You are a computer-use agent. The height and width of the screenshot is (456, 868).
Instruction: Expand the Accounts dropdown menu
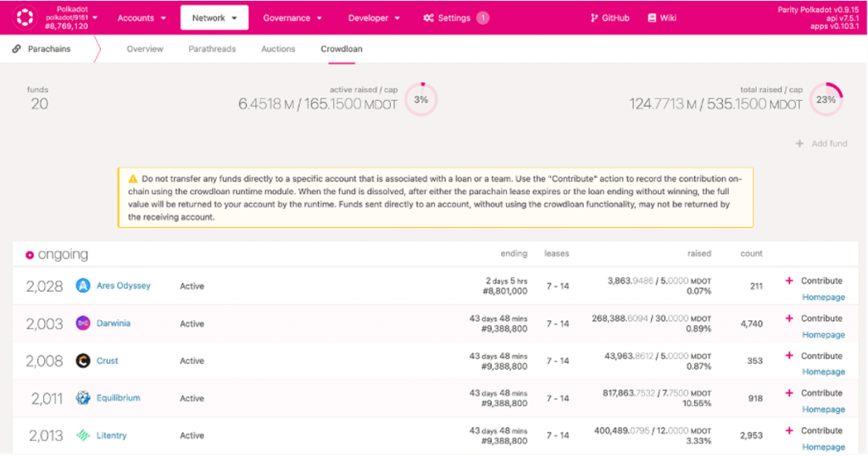[142, 18]
